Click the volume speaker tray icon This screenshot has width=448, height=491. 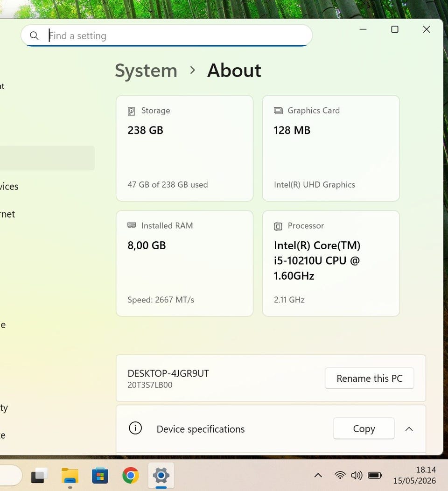(x=357, y=475)
